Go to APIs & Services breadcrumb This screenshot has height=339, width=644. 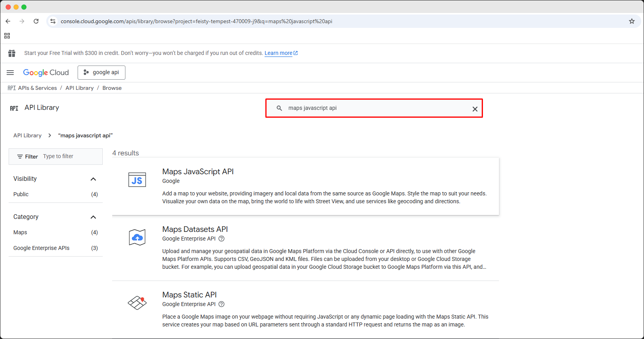[37, 88]
